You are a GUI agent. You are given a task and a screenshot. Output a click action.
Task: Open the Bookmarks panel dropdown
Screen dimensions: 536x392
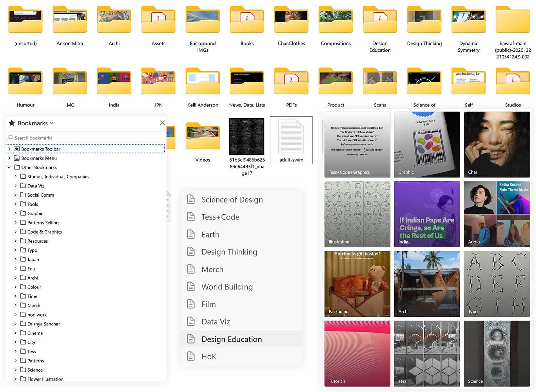pos(51,123)
